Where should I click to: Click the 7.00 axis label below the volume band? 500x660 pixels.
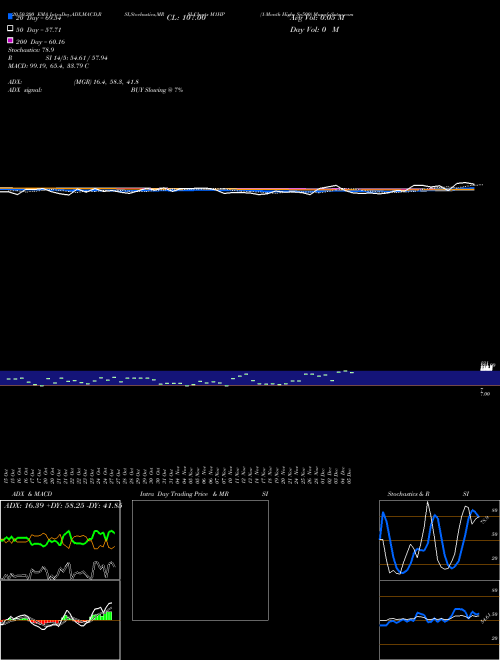pos(485,394)
